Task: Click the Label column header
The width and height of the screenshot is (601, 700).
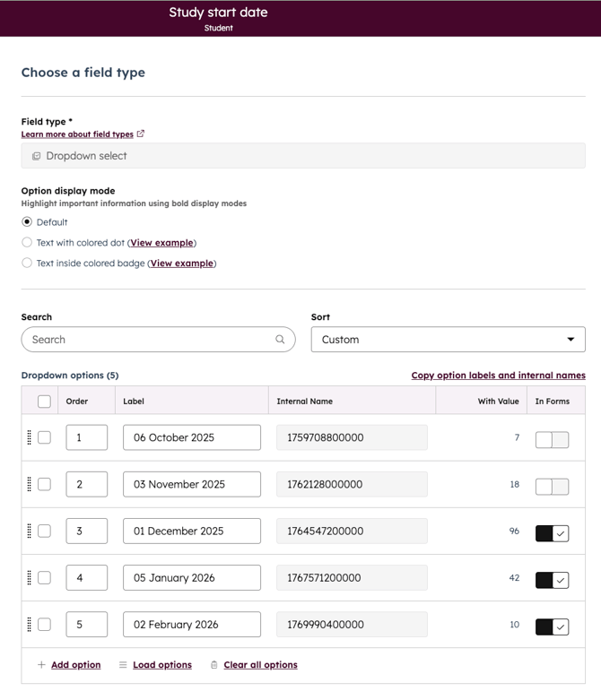Action: click(134, 402)
